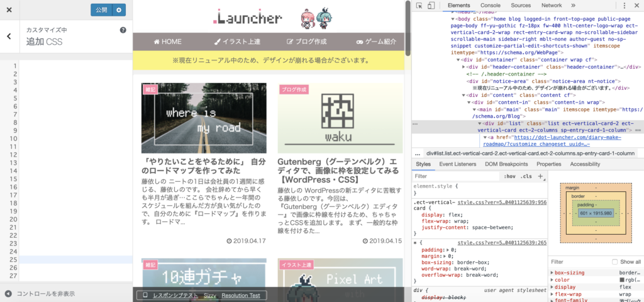Screen dimensions: 644x302
Task: Collapse the div#content-in node
Action: coord(469,103)
